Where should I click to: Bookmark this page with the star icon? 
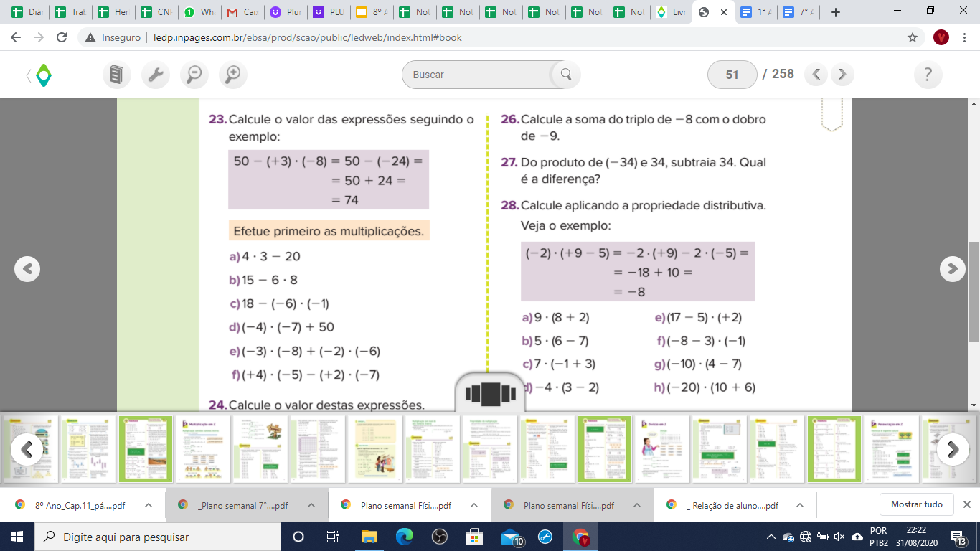pos(913,37)
